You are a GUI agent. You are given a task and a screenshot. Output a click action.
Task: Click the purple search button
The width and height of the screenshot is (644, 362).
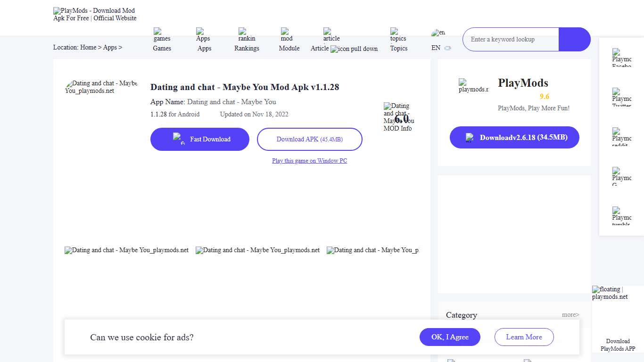pos(574,40)
